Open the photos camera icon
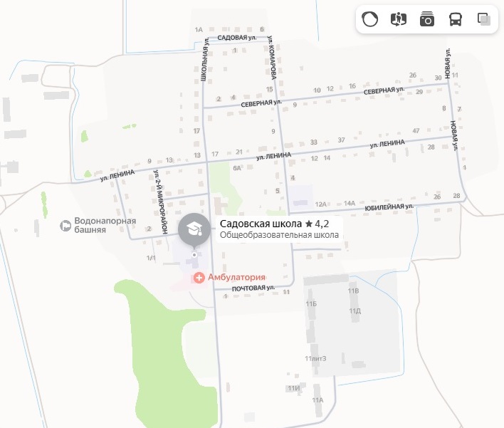The image size is (504, 428). [427, 19]
